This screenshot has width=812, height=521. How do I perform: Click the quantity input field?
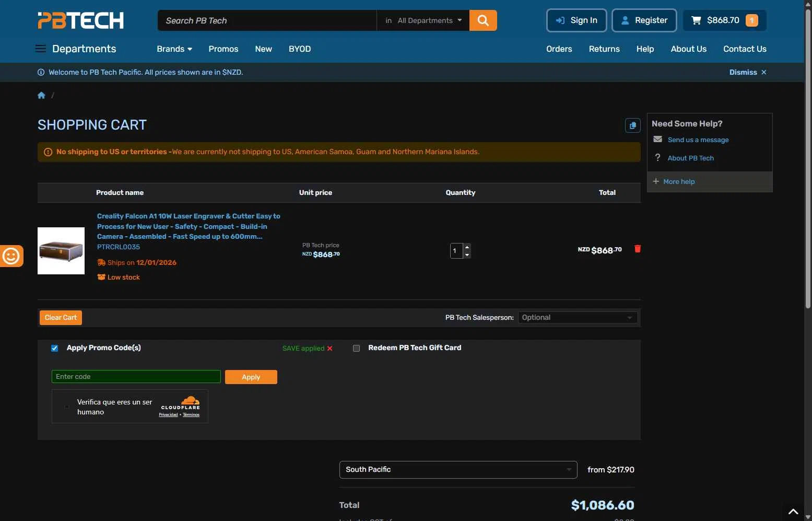[456, 251]
